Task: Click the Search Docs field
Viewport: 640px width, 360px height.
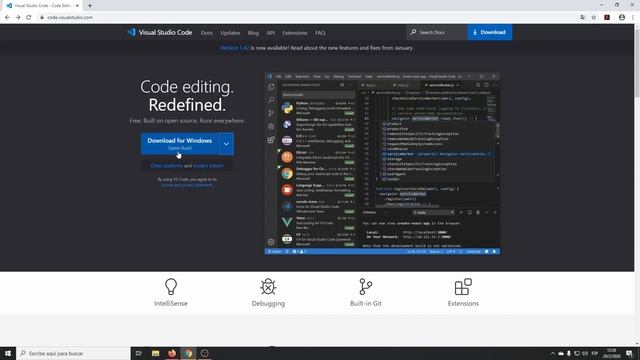Action: 437,32
